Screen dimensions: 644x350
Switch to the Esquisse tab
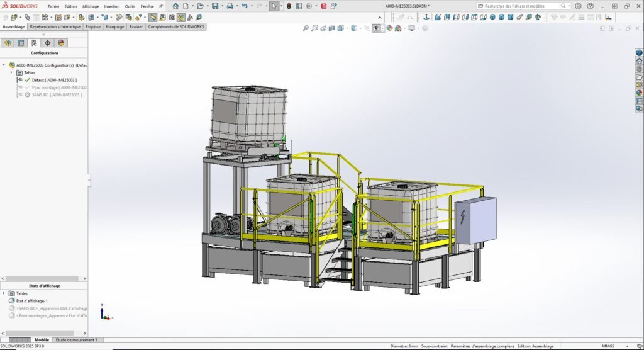[93, 27]
